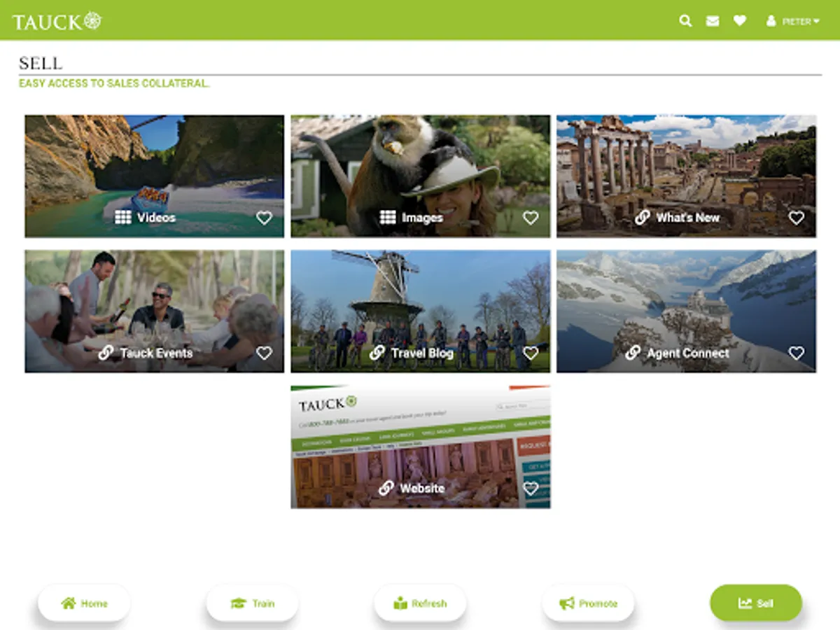This screenshot has width=840, height=630.
Task: Click the chain-link icon beside Tauck Events
Action: [x=106, y=353]
